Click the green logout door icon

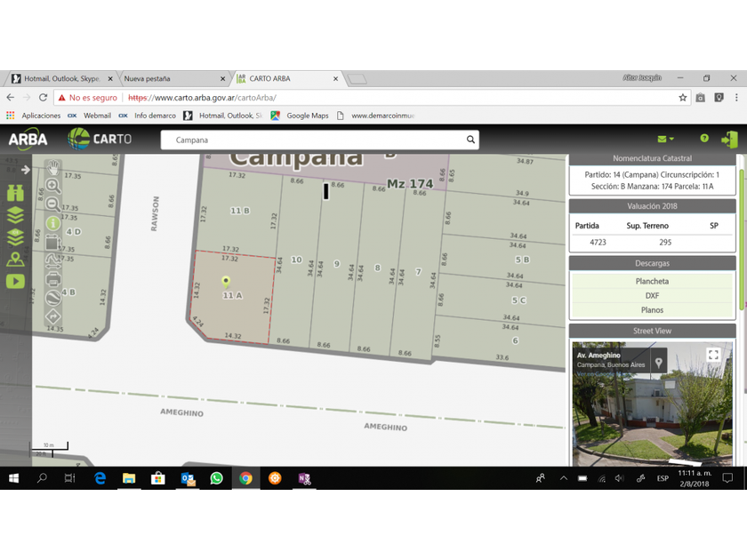click(x=729, y=140)
